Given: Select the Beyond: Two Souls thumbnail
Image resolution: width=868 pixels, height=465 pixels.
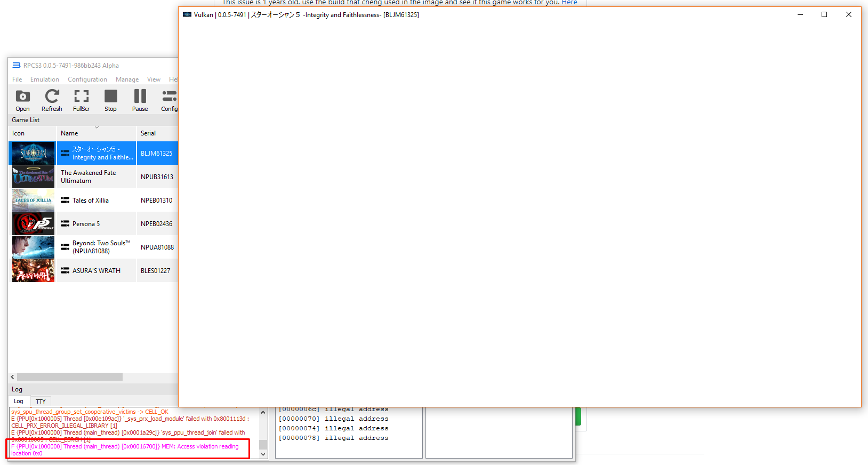Looking at the screenshot, I should click(x=33, y=247).
